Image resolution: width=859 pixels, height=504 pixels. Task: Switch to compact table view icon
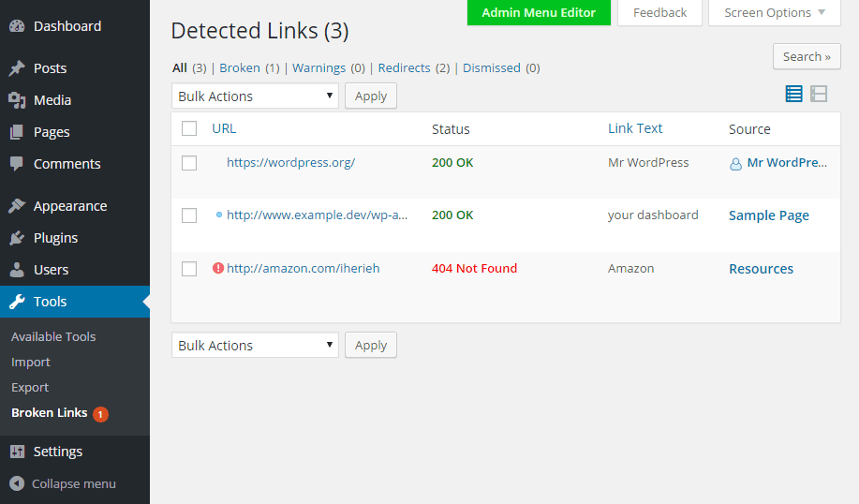793,94
